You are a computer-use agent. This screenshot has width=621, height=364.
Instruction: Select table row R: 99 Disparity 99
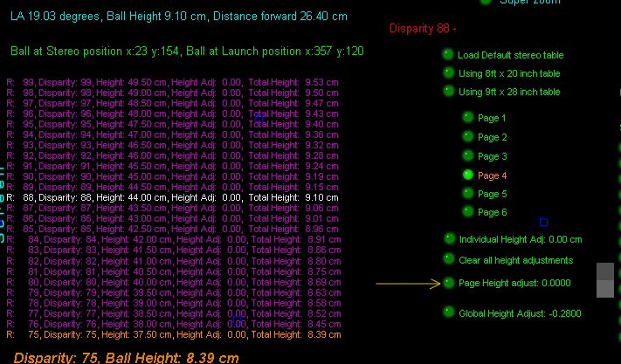click(x=173, y=82)
